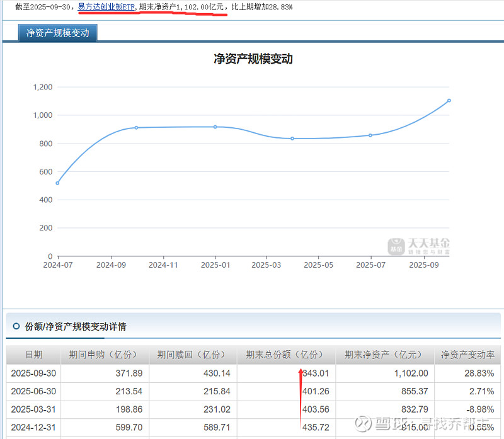Click the 雪球 circular logo icon near bottom
The width and height of the screenshot is (504, 439).
362,423
